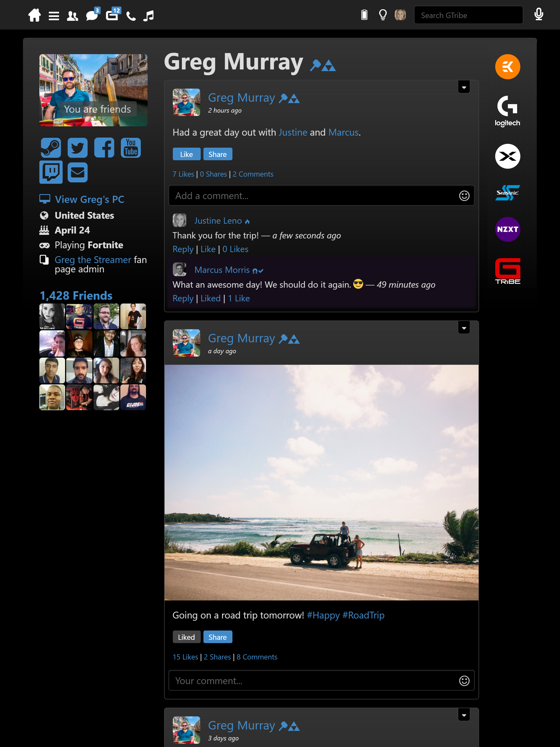Open 2 Comments link

pyautogui.click(x=253, y=174)
